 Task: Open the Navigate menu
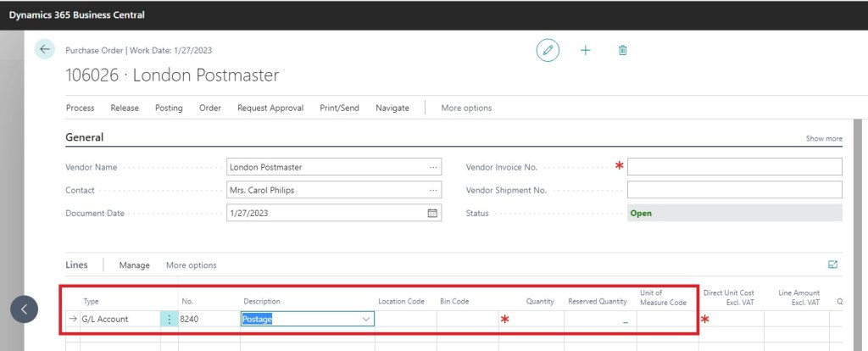coord(392,108)
